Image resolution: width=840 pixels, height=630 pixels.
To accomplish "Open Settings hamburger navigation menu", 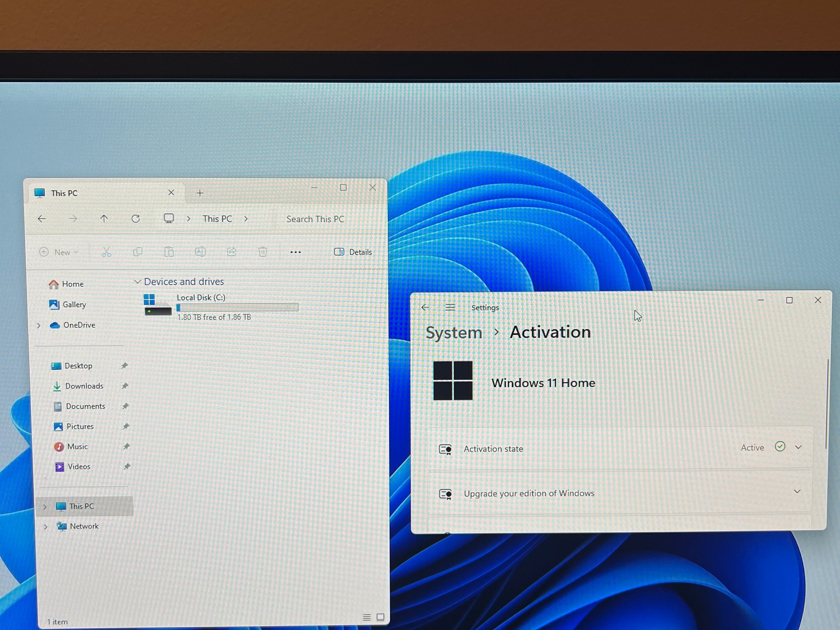I will 450,307.
